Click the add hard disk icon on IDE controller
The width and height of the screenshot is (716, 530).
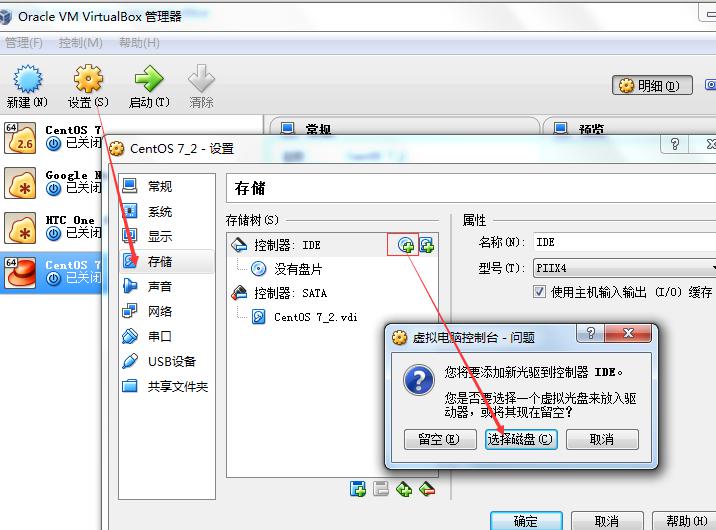tap(427, 245)
